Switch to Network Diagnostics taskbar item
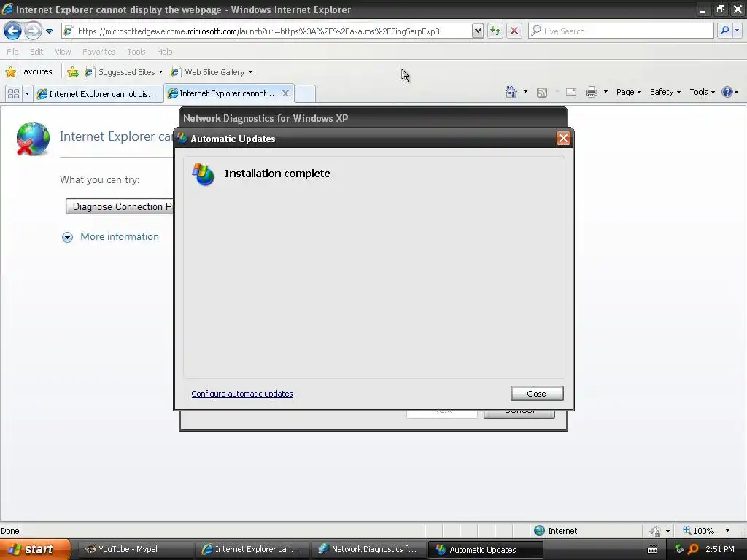This screenshot has width=747, height=560. [368, 549]
